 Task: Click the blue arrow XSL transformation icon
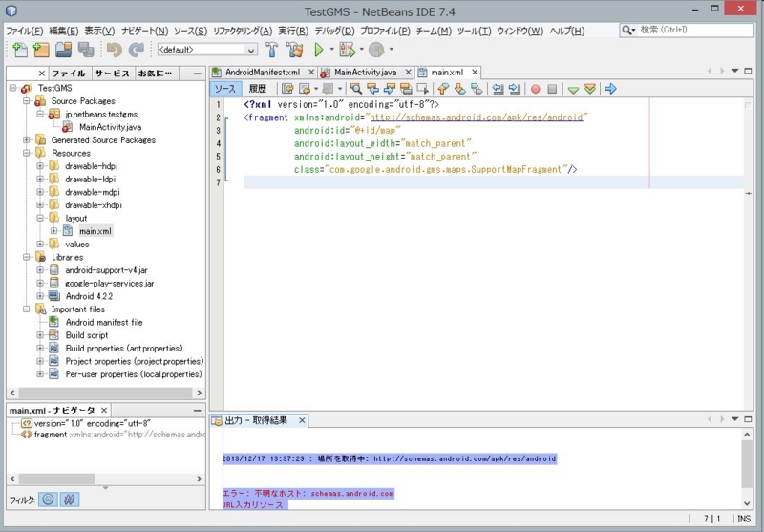pos(610,89)
